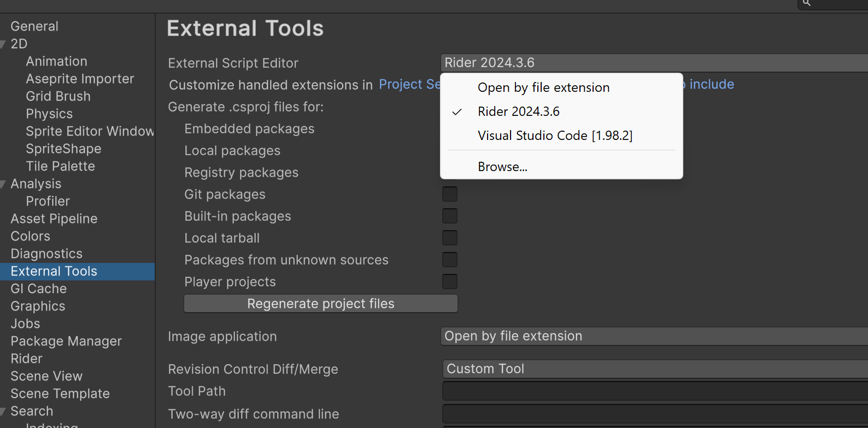The width and height of the screenshot is (868, 428).
Task: Click the search magnifier icon
Action: 806,3
